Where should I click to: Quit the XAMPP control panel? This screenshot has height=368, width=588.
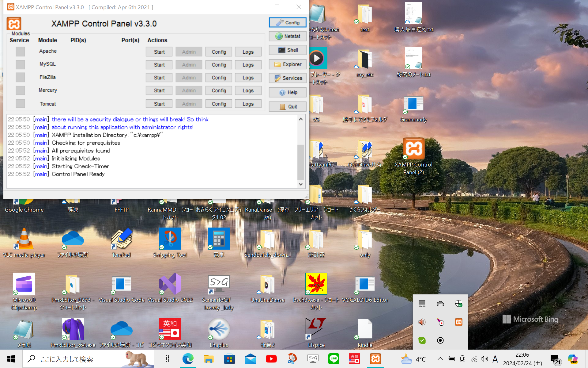(287, 106)
